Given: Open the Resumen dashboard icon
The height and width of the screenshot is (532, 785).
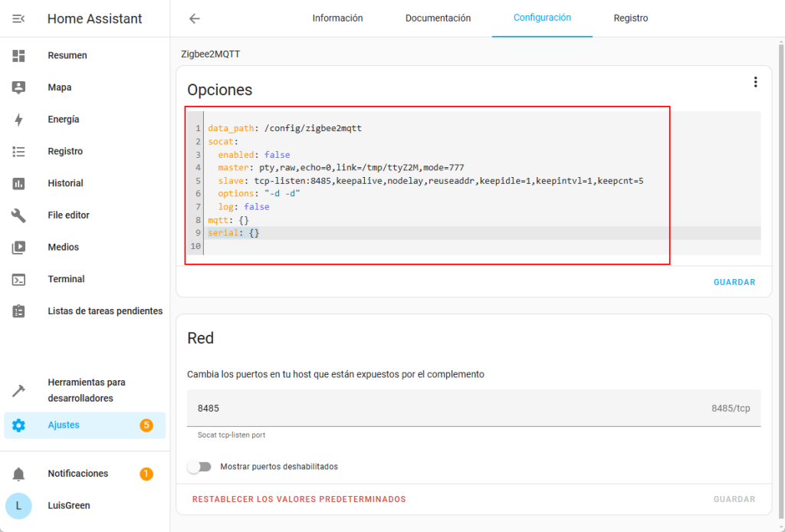Looking at the screenshot, I should tap(18, 55).
